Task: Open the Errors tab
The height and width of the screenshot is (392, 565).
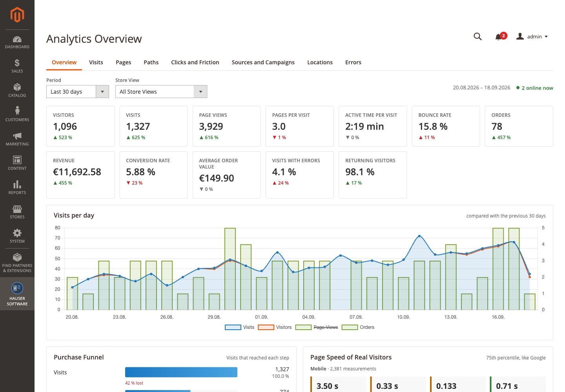Action: (353, 62)
